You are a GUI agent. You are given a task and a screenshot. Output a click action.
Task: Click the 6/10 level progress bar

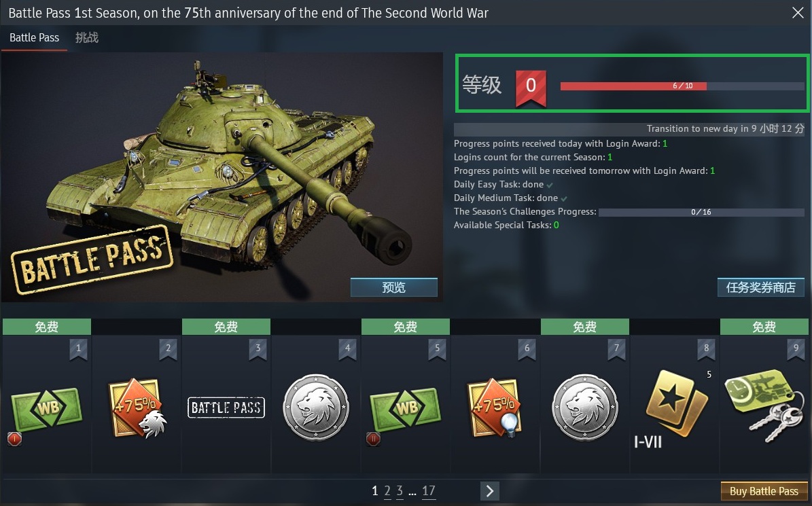682,86
